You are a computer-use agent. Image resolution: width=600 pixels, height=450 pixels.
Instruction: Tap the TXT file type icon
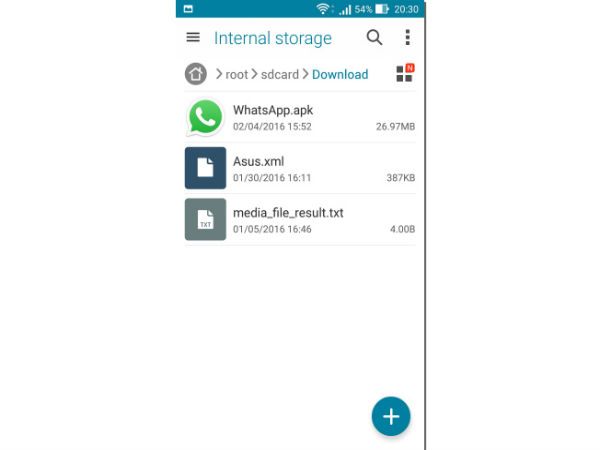point(205,219)
